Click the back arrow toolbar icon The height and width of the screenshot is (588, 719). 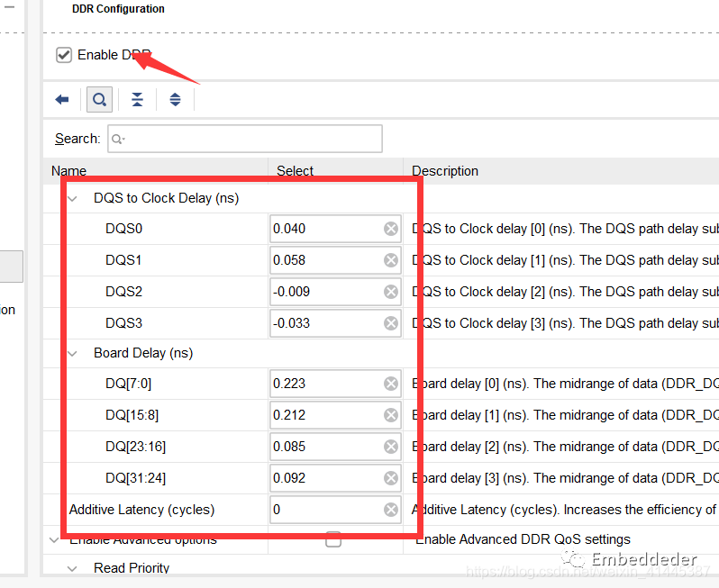(62, 99)
